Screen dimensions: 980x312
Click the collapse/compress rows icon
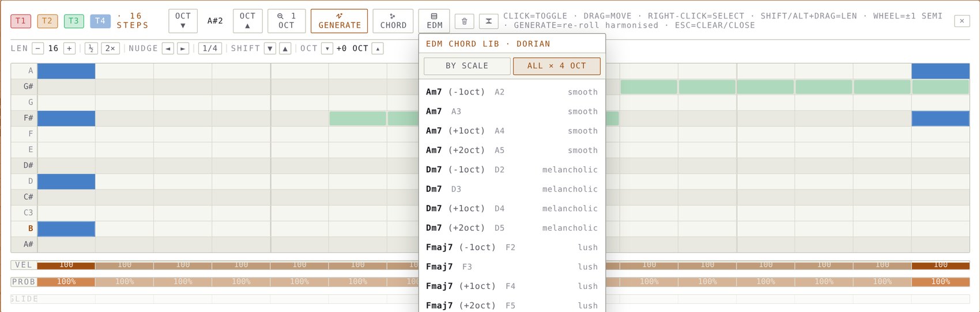488,21
